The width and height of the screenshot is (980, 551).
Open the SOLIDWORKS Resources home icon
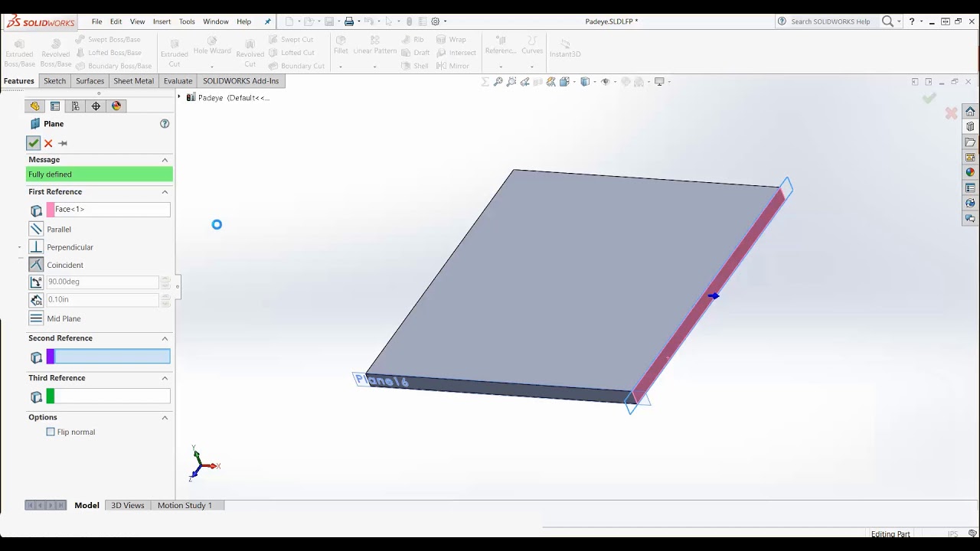coord(970,112)
